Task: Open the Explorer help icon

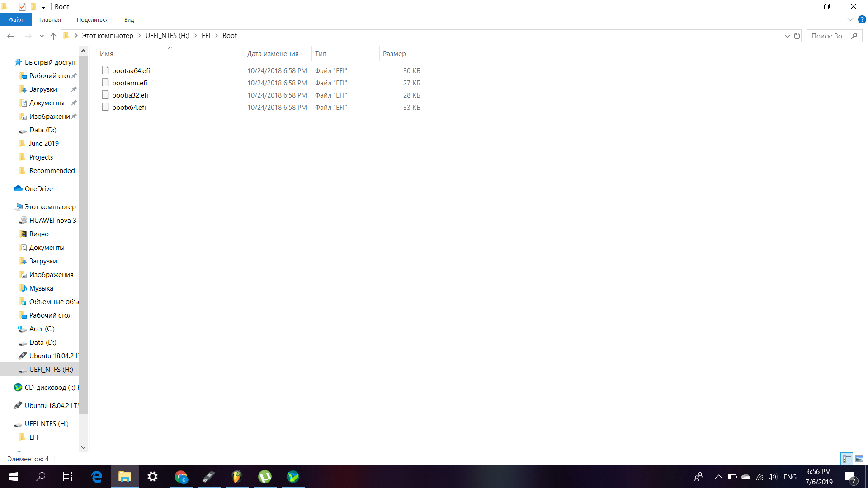Action: point(862,19)
